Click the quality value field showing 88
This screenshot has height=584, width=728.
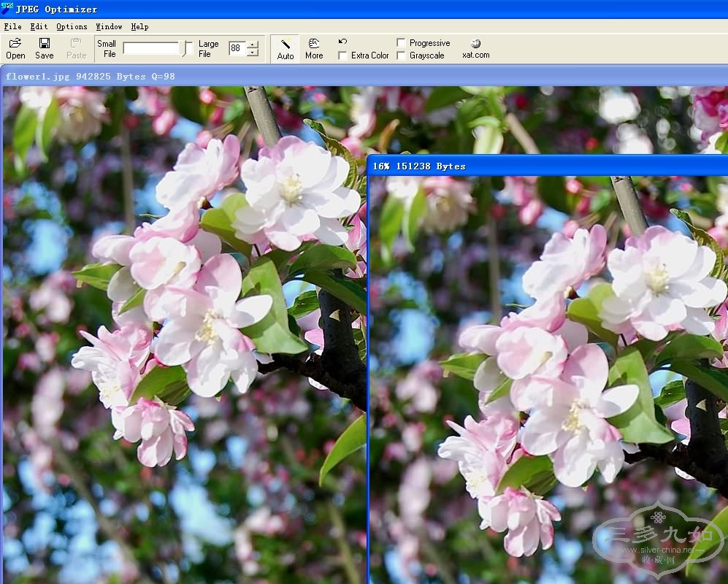click(237, 48)
